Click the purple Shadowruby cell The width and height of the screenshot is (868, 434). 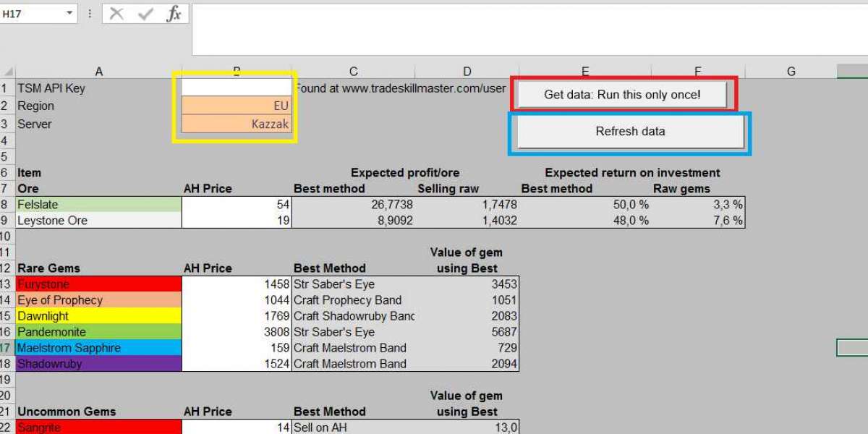click(98, 364)
